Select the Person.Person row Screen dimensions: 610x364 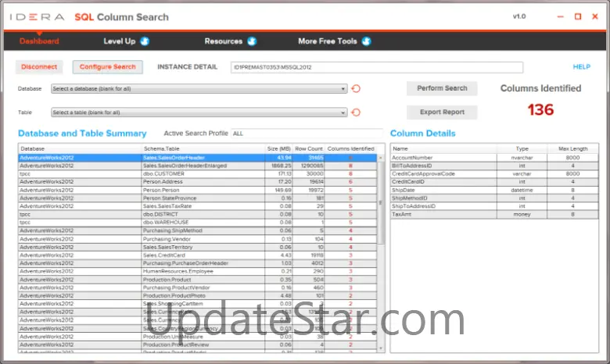198,191
